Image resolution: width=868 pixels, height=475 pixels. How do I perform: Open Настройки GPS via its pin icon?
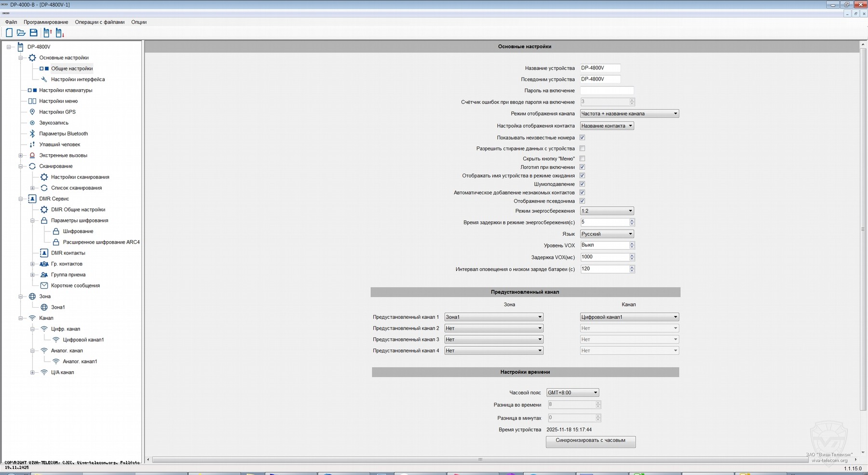point(32,112)
